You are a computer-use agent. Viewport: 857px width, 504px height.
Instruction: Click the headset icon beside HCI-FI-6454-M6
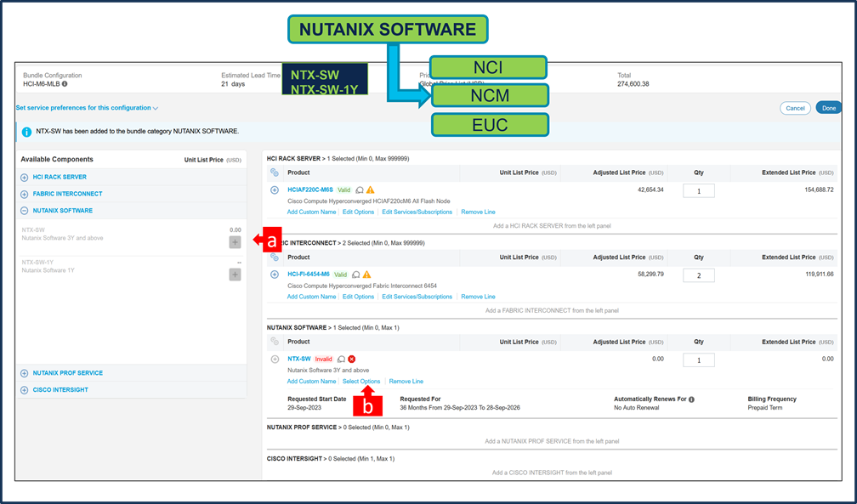click(x=355, y=275)
